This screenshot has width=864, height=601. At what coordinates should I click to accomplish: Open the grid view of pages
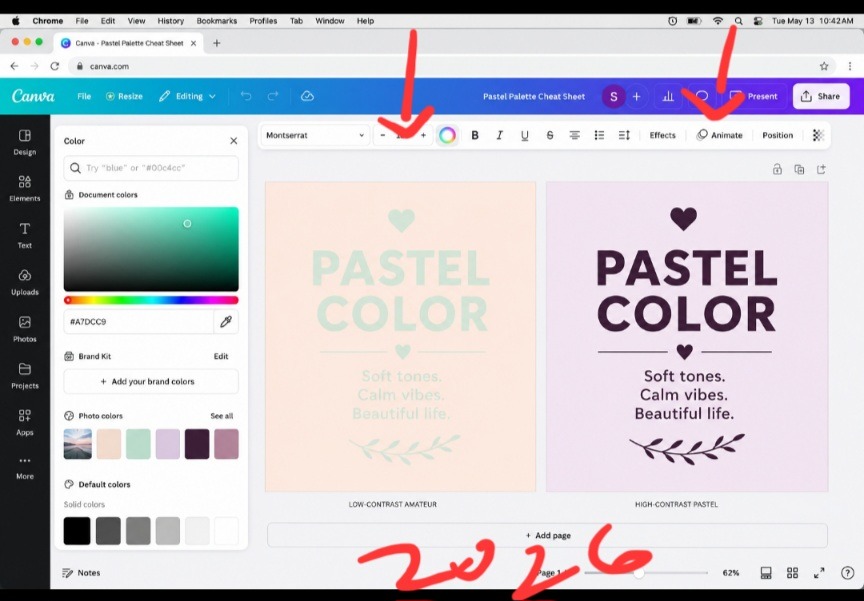pyautogui.click(x=792, y=573)
